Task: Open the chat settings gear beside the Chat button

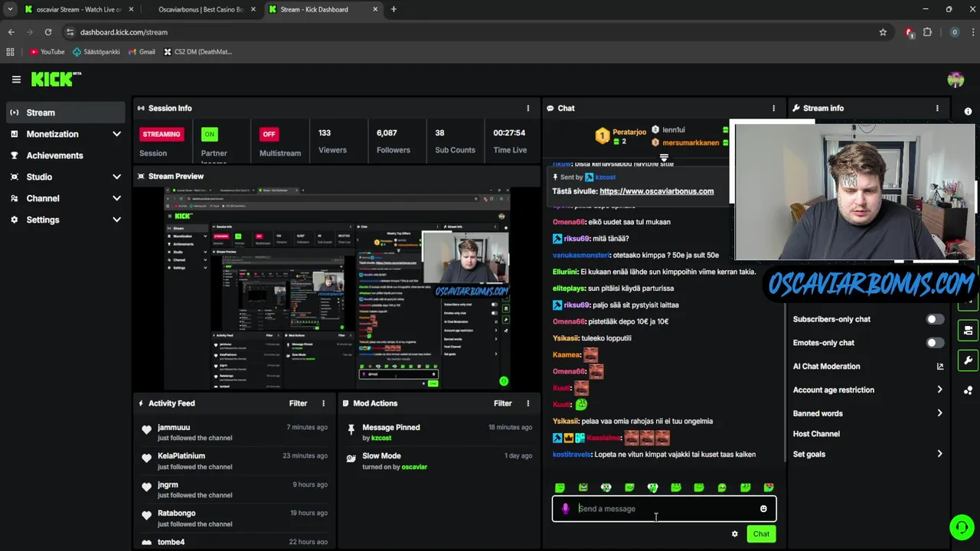Action: pyautogui.click(x=735, y=534)
